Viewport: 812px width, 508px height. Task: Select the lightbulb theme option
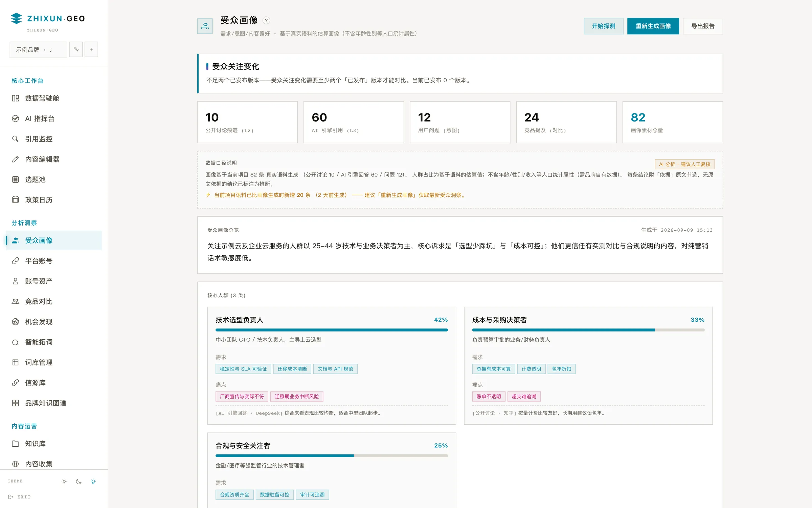click(x=93, y=481)
